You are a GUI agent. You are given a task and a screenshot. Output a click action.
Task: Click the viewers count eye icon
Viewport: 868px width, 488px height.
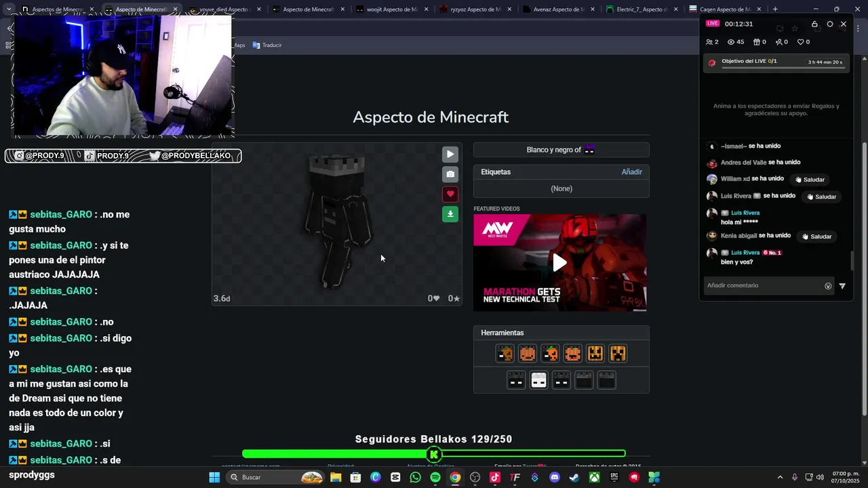(x=731, y=42)
